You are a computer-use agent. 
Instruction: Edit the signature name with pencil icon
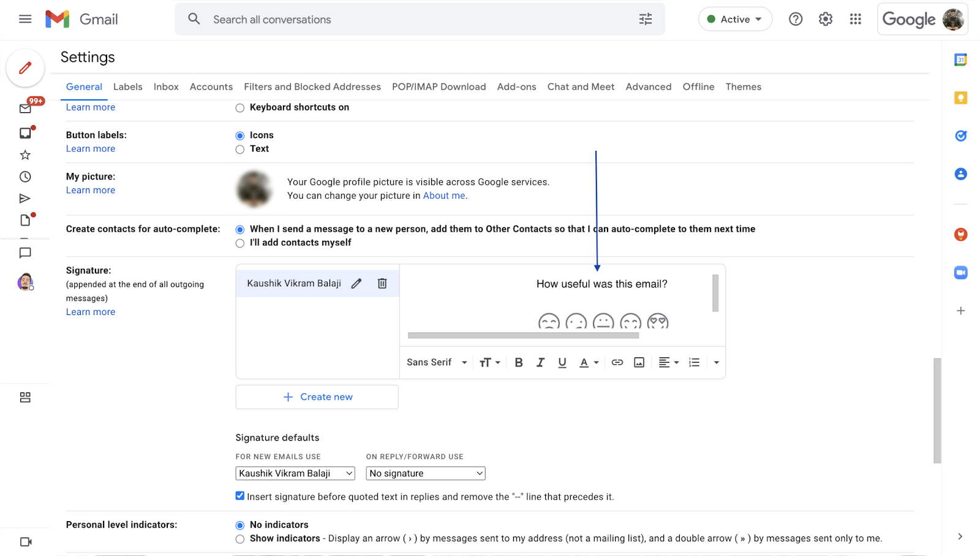point(356,283)
